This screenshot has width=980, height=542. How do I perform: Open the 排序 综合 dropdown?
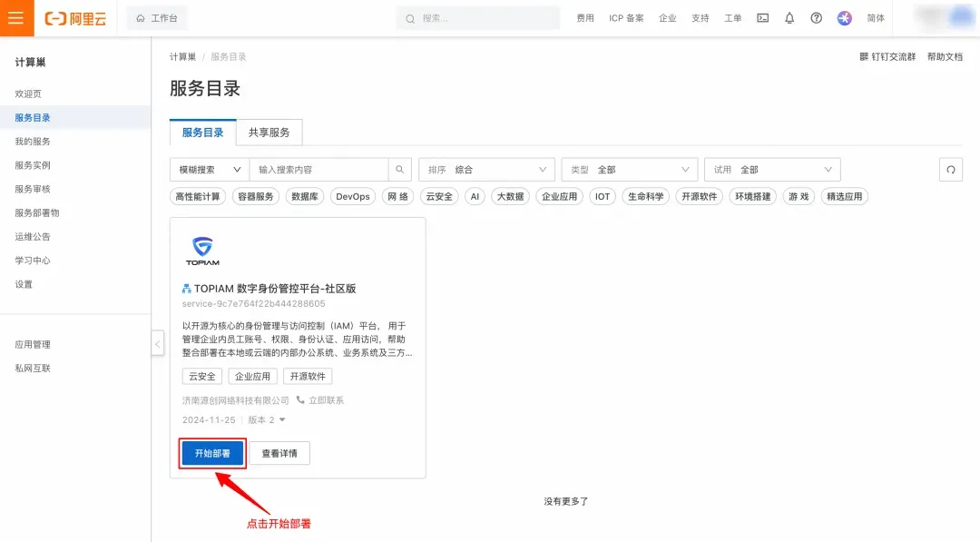click(487, 170)
